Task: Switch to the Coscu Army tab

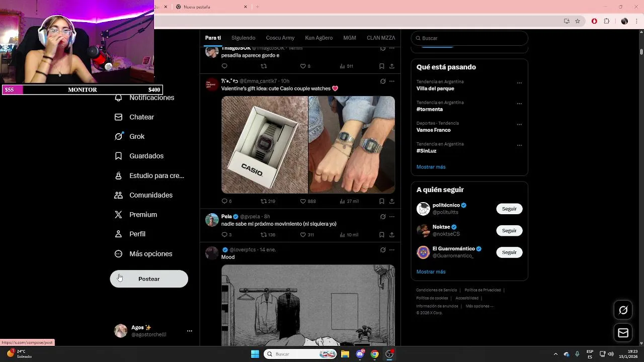Action: point(280,38)
